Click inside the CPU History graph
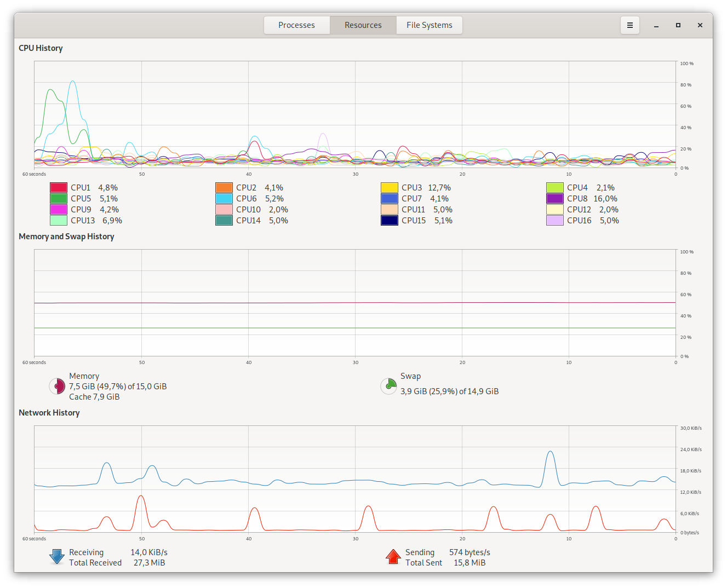Viewport: 727px width, 588px height. pyautogui.click(x=355, y=114)
